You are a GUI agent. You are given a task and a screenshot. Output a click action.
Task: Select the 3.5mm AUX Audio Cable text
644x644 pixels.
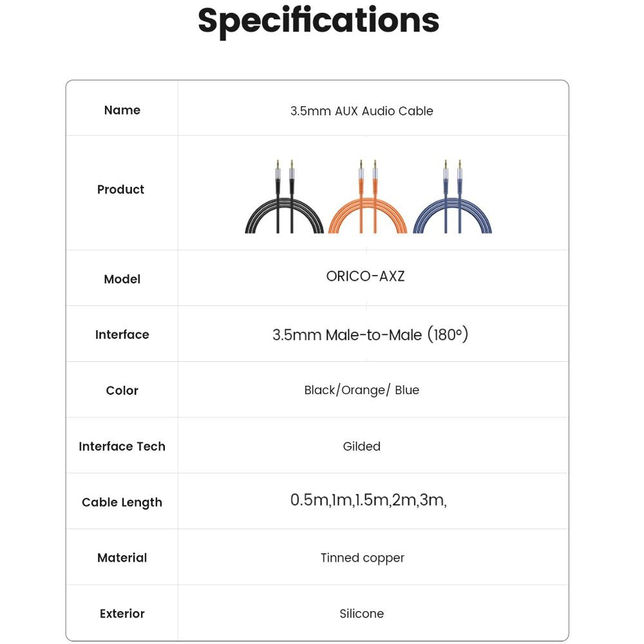(x=361, y=111)
